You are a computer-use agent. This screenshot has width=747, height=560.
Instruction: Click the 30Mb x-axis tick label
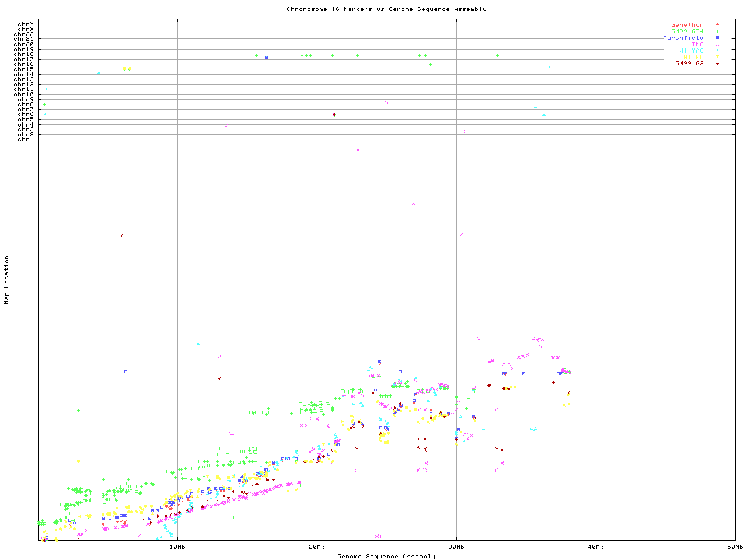tap(456, 547)
